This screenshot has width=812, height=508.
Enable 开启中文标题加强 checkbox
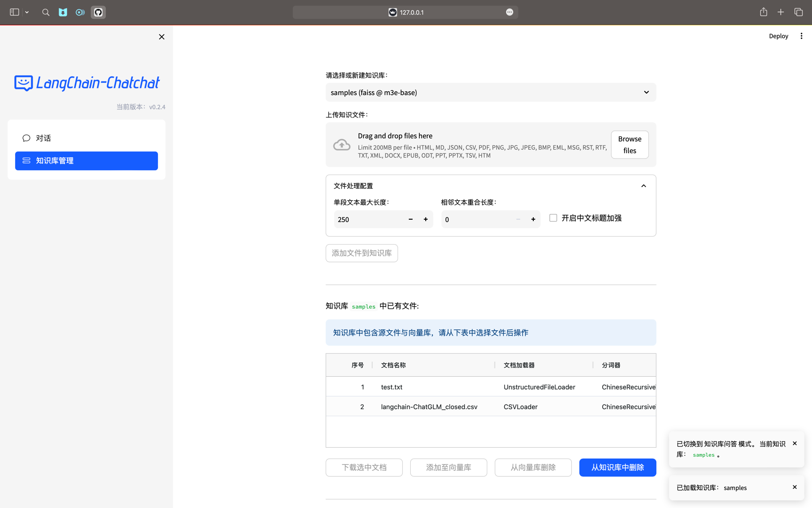(x=553, y=218)
